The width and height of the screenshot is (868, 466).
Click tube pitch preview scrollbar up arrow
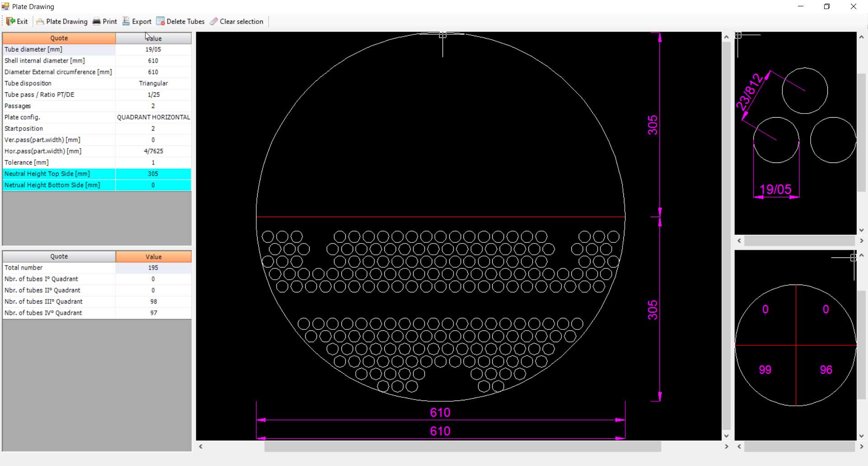(862, 37)
